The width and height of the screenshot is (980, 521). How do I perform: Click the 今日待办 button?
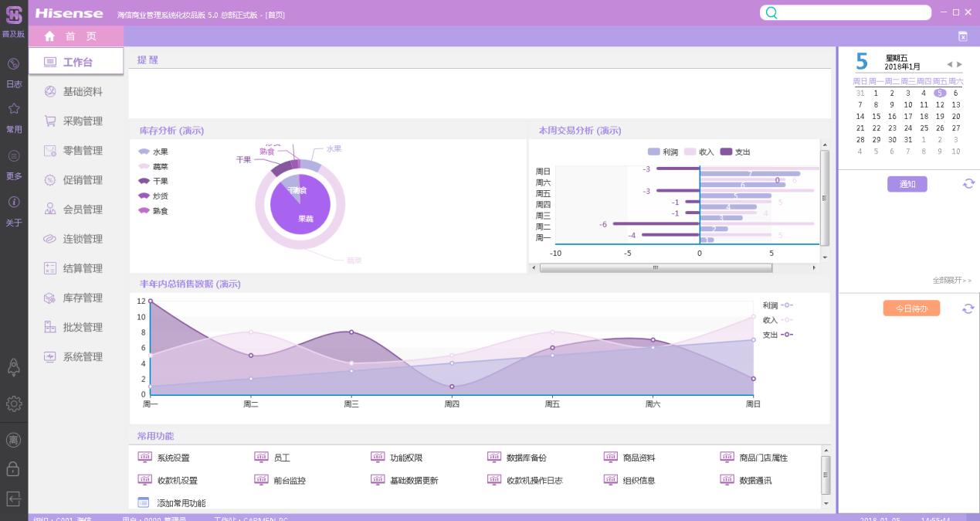pos(911,308)
